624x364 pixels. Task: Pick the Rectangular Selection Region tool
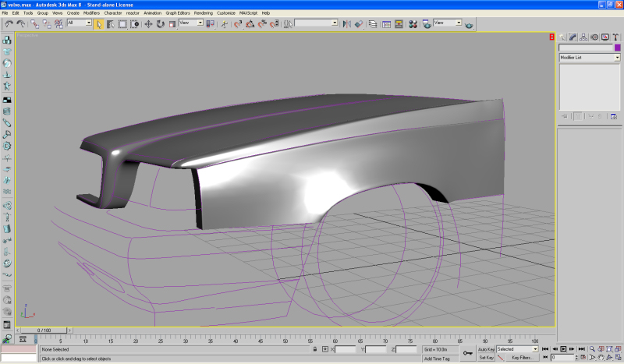point(122,24)
